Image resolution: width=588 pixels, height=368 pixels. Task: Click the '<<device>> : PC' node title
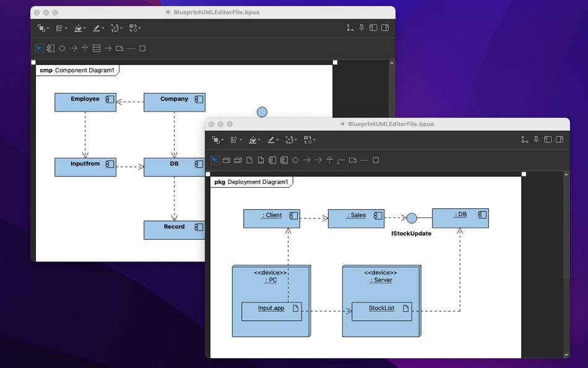[x=270, y=276]
